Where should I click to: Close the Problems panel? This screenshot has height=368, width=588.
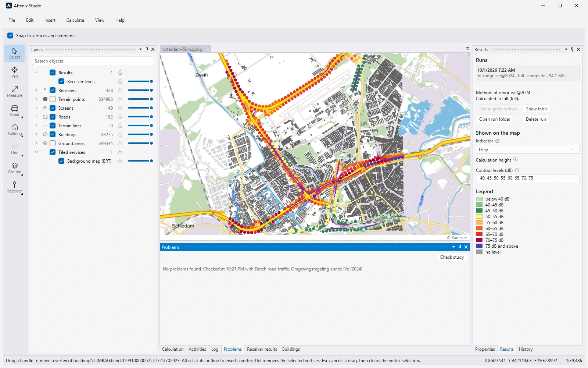(466, 247)
